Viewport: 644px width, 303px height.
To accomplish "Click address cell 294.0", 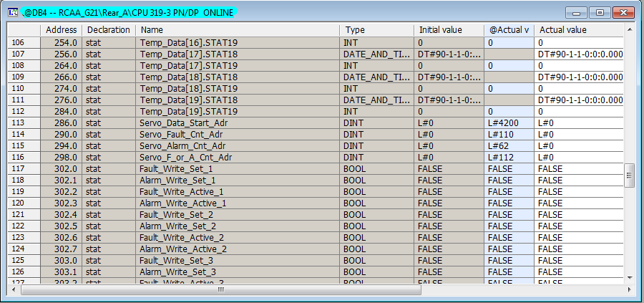I will click(62, 146).
